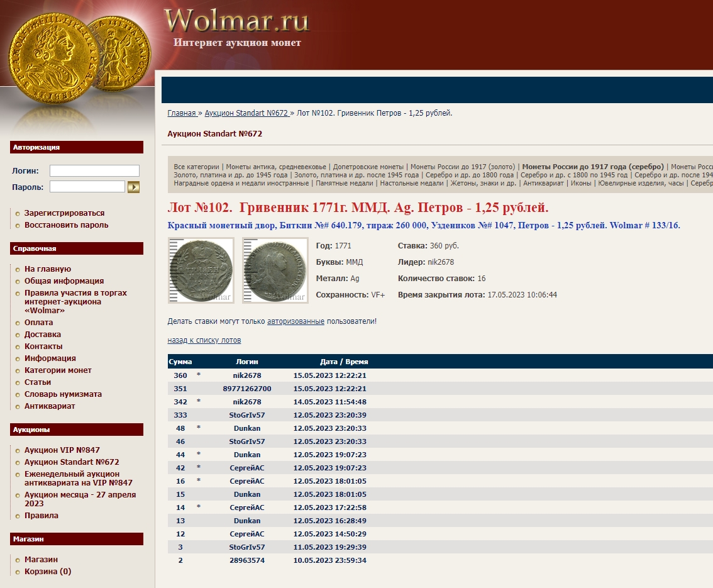Screen dimensions: 713x588
Task: Open the coin portrait side thumbnail
Action: (x=275, y=270)
